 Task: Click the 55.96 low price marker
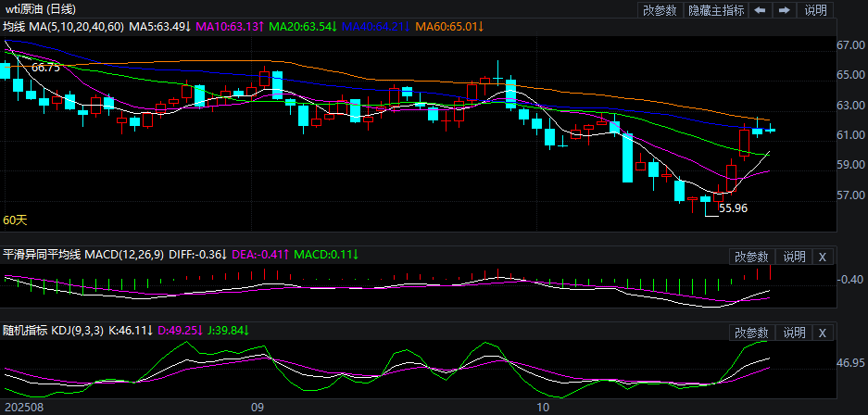[x=733, y=209]
